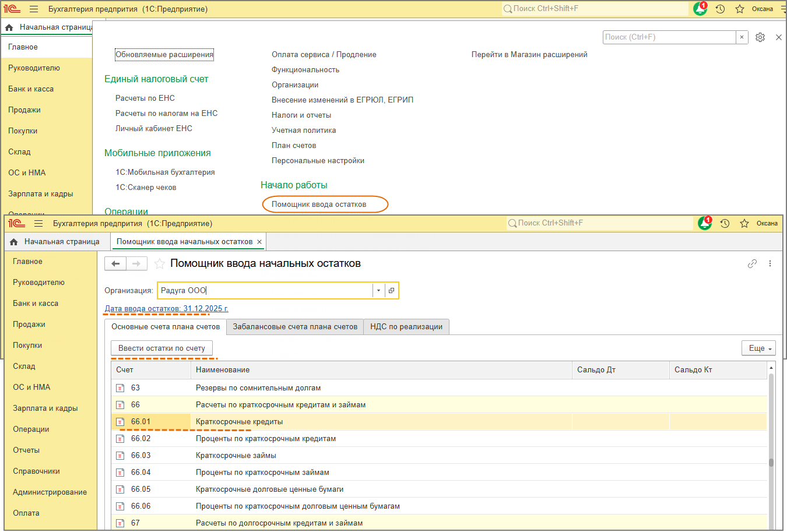The width and height of the screenshot is (787, 532).
Task: Click Перейти в Магазин расширений link
Action: pos(529,55)
